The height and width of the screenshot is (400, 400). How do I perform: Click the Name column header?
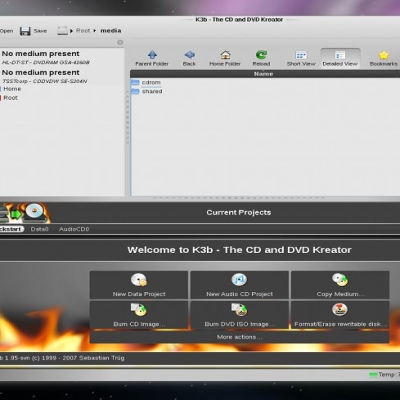click(x=263, y=74)
